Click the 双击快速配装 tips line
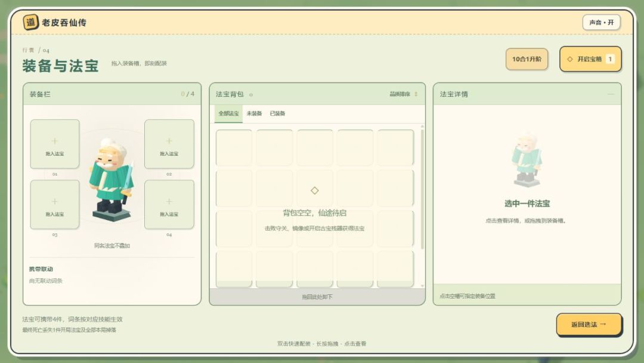 (x=321, y=344)
